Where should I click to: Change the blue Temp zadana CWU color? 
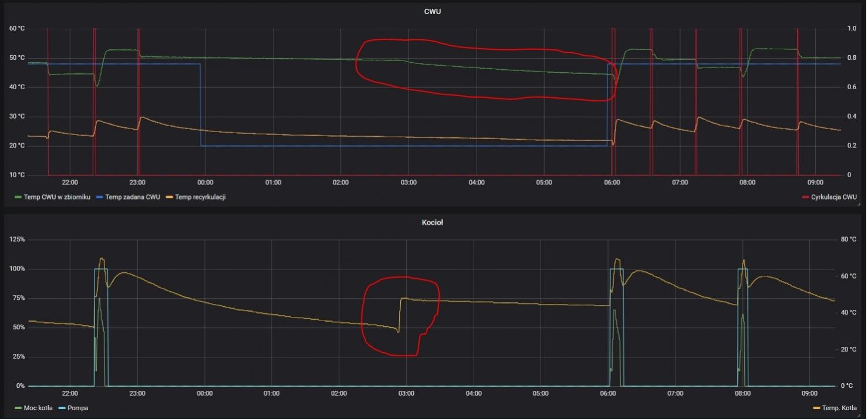[100, 197]
